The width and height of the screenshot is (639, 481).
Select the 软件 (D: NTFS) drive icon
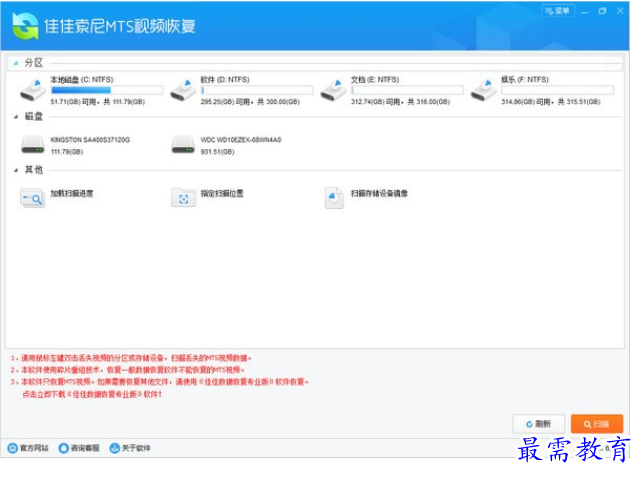coord(183,90)
